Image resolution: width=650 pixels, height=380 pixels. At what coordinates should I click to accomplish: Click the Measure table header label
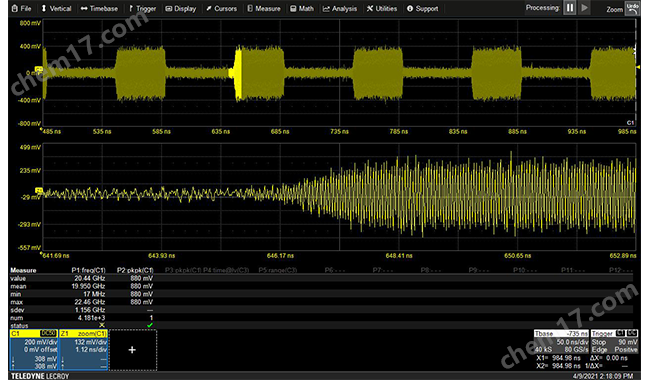23,270
